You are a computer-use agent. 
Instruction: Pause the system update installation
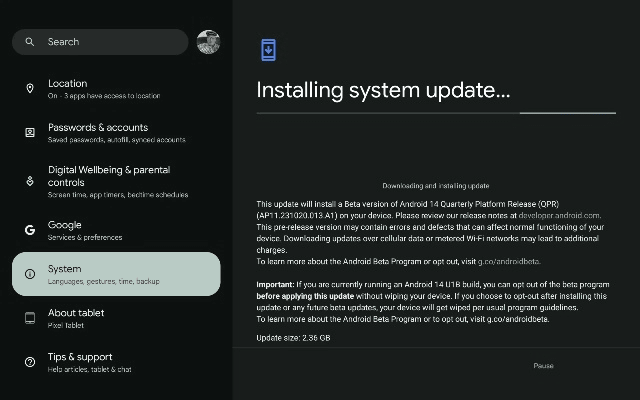(x=543, y=366)
